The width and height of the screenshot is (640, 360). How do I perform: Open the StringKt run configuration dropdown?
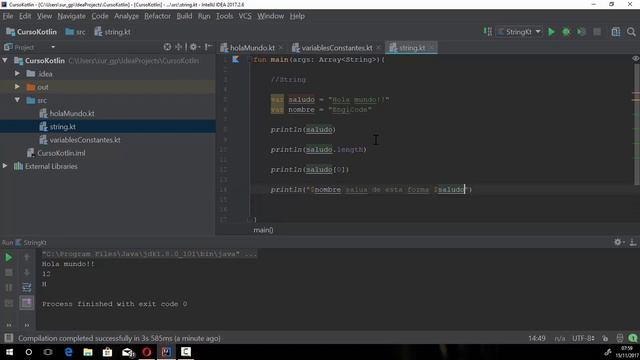pos(519,32)
